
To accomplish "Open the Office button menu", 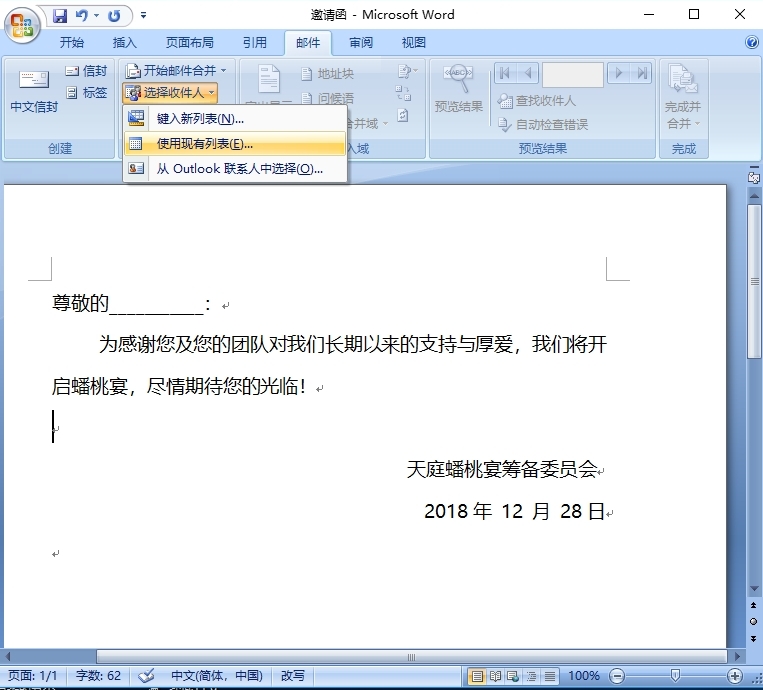I will pyautogui.click(x=21, y=24).
